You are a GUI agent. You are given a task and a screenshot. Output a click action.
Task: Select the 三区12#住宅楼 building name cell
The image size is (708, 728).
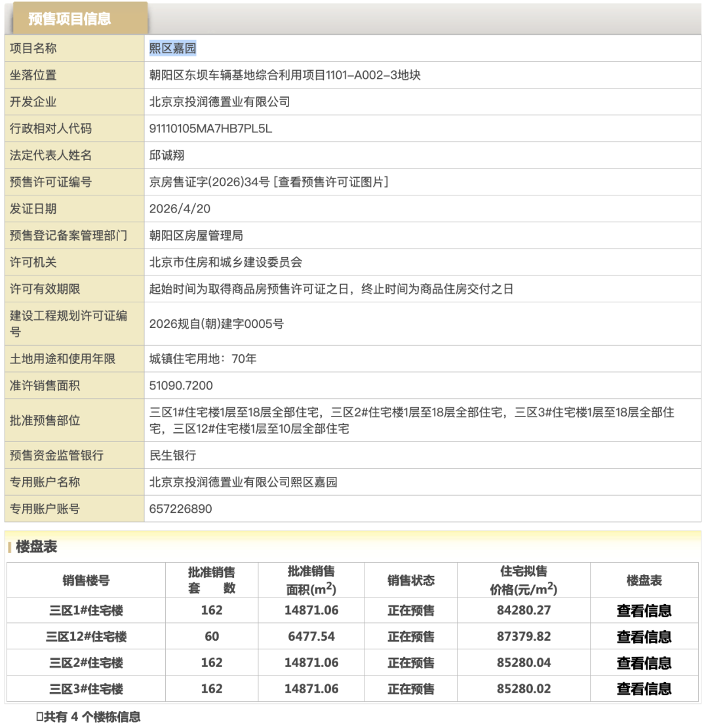pyautogui.click(x=86, y=636)
